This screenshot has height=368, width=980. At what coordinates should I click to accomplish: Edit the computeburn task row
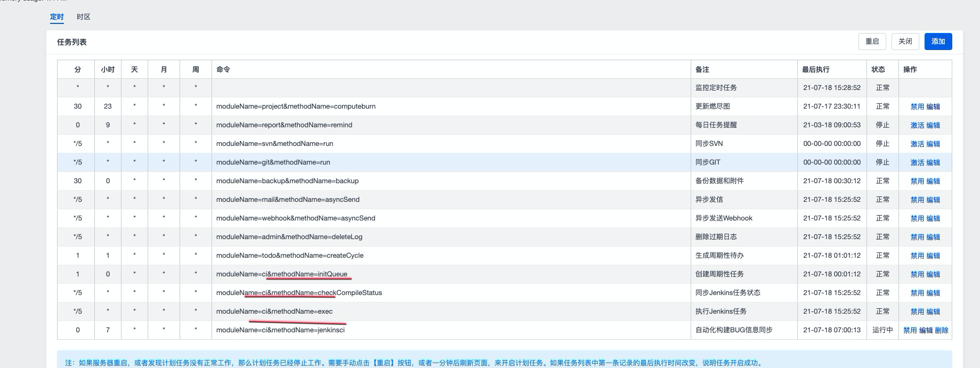pyautogui.click(x=933, y=107)
